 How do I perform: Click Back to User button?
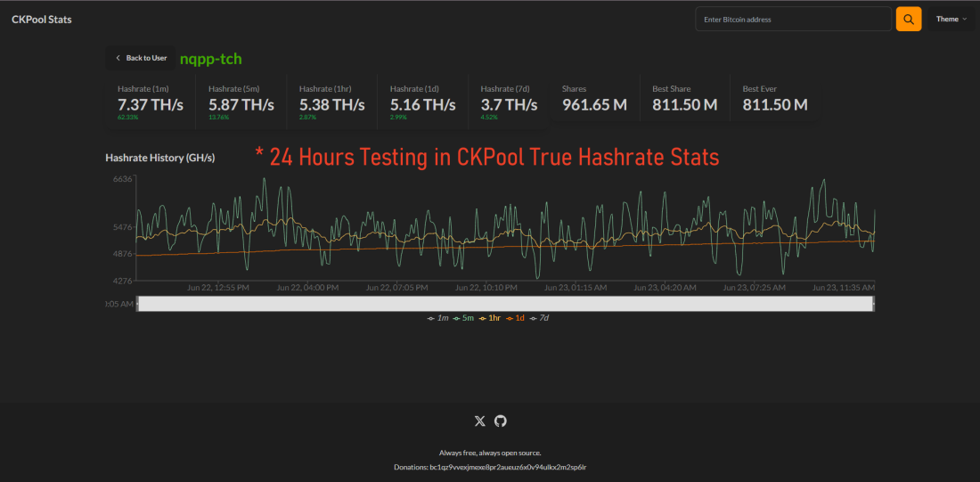coord(141,58)
